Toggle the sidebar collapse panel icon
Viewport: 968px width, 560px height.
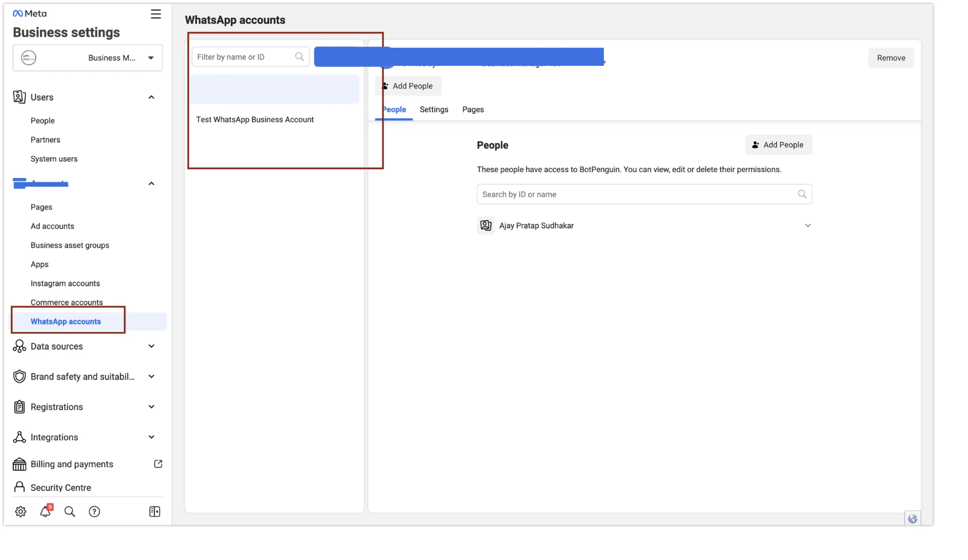[x=155, y=512]
